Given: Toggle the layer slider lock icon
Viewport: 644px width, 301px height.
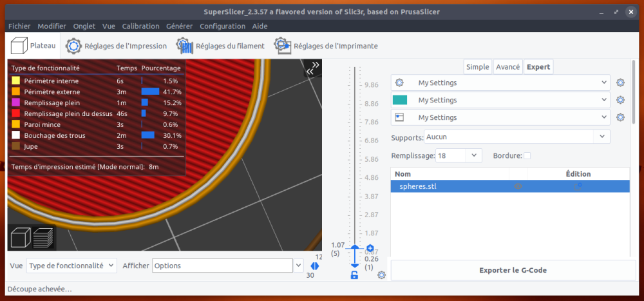Looking at the screenshot, I should 354,275.
